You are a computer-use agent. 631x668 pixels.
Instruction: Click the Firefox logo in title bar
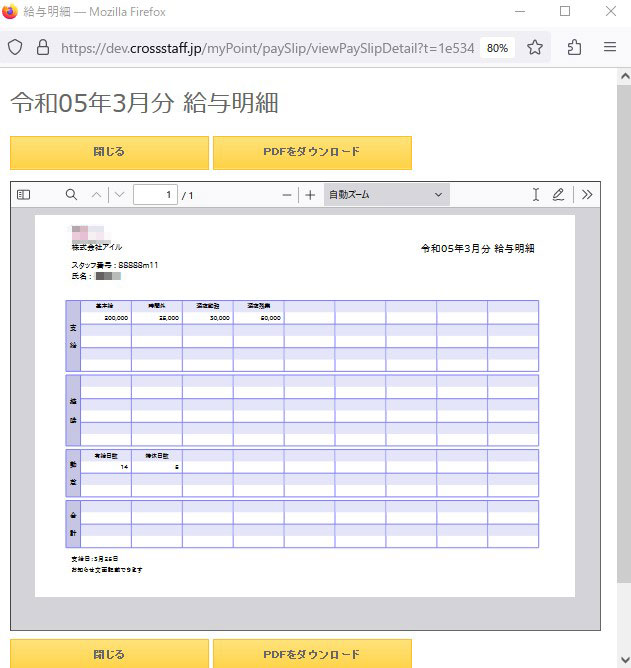pyautogui.click(x=9, y=11)
